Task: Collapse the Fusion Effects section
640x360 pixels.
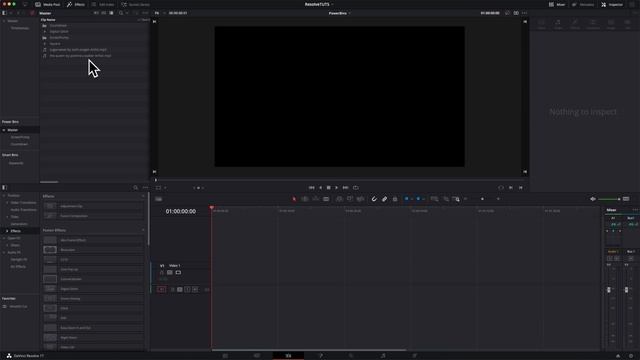Action: 143,230
